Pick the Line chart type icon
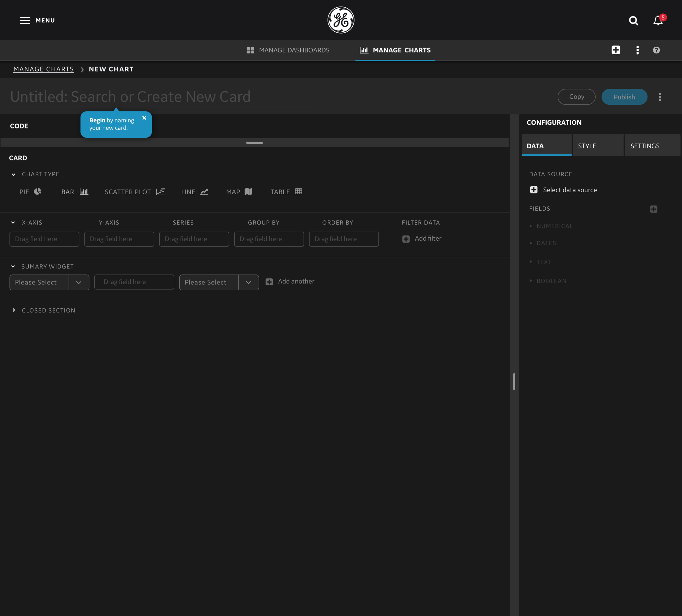682x616 pixels. [204, 192]
